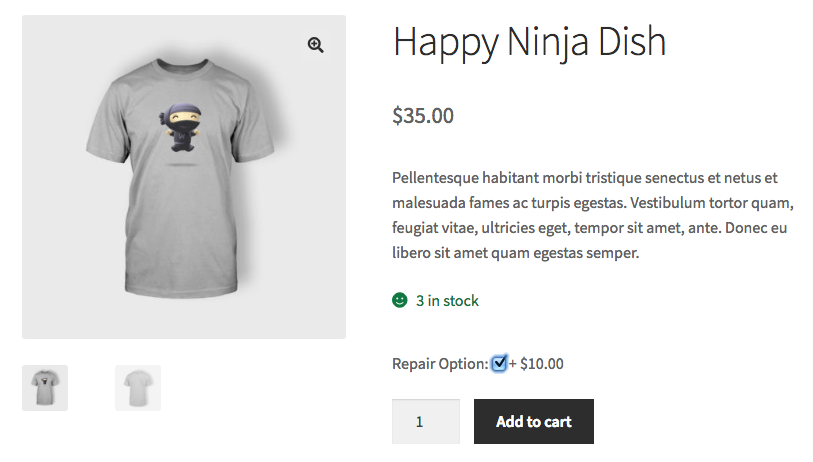Select the plain back-view shirt thumbnail
This screenshot has height=462, width=813.
tap(138, 388)
